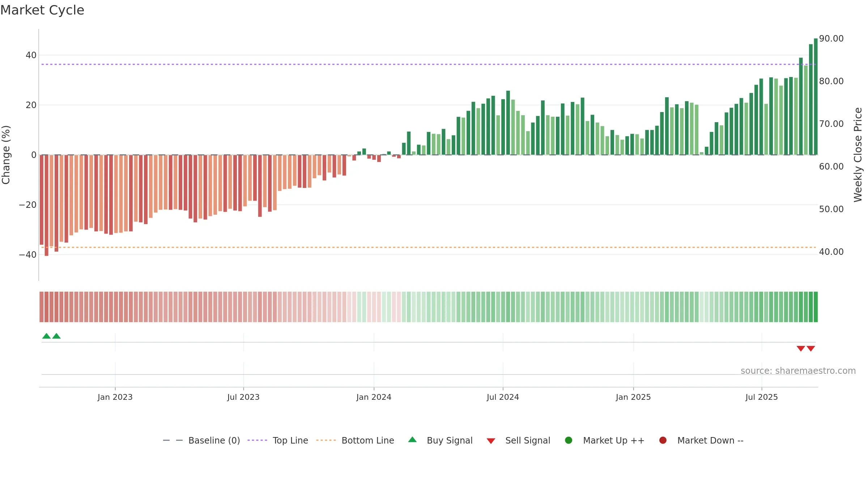Click the green Buy Signal triangle in legend
Viewport: 868px width, 488px height.
pos(412,440)
